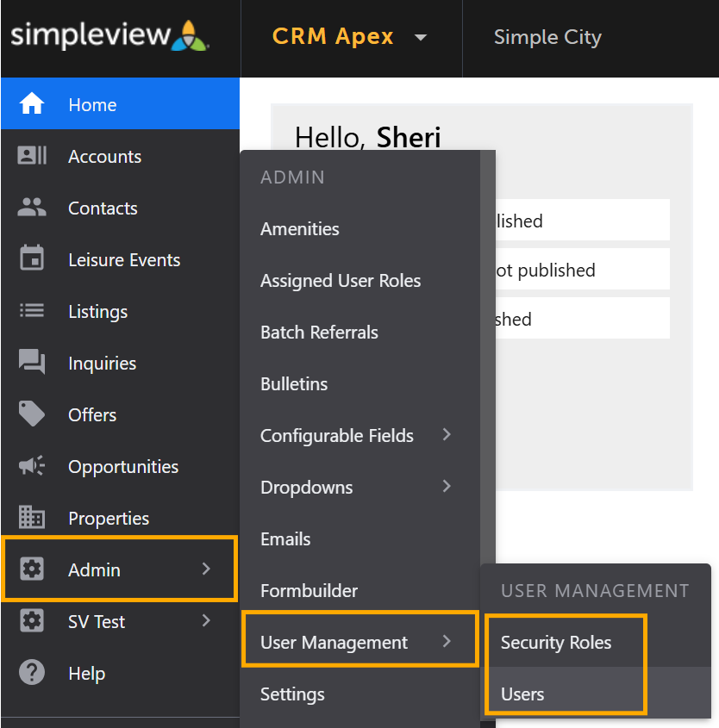
Task: Click the Accounts card icon
Action: tap(32, 155)
